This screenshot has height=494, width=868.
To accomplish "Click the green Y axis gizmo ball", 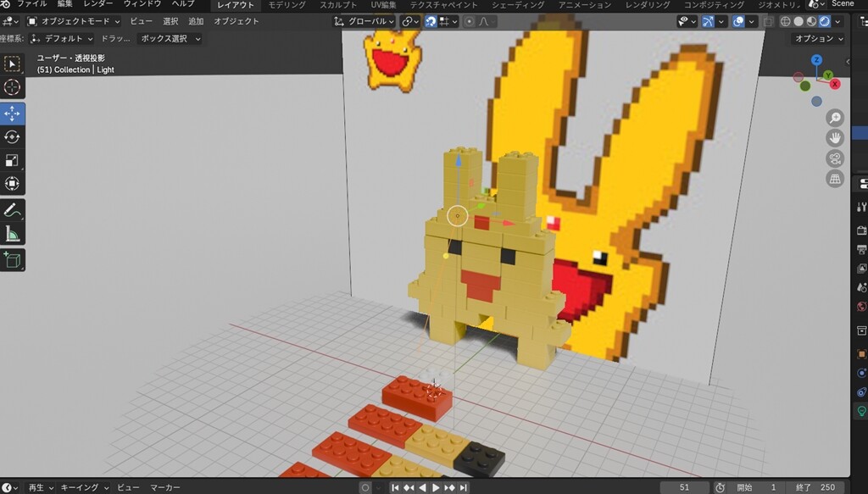I will (828, 75).
